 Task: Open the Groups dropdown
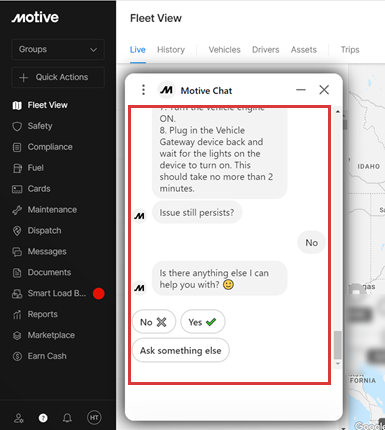[58, 49]
